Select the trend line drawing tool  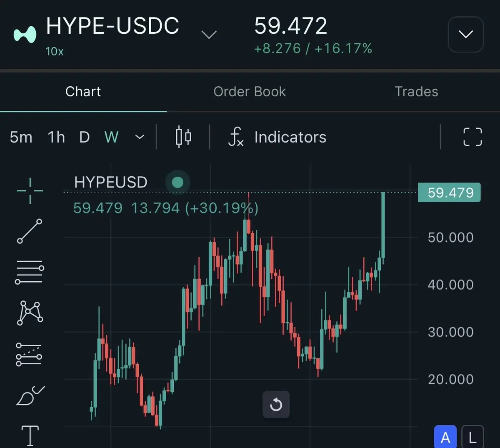pyautogui.click(x=30, y=231)
